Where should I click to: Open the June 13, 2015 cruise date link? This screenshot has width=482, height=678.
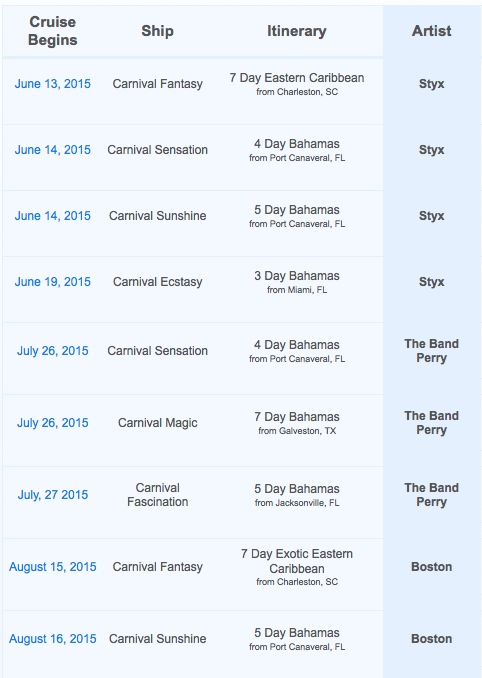pos(53,84)
